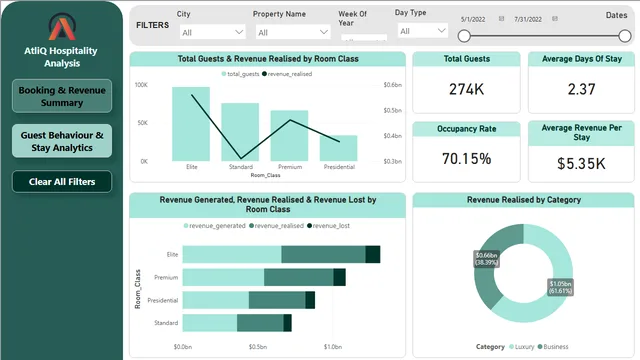Click revenue_realised legend in stacked bar chart
Viewport: 640px width, 360px height.
[276, 226]
